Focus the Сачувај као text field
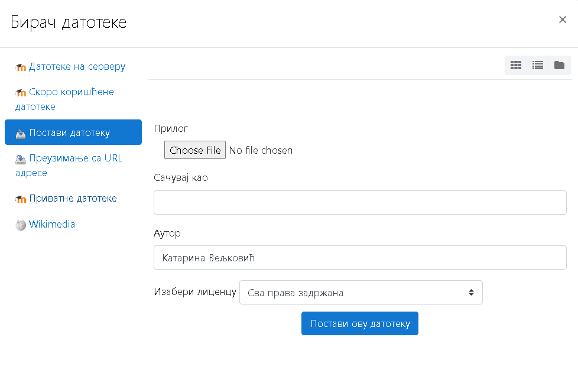This screenshot has width=578, height=392. coord(360,202)
